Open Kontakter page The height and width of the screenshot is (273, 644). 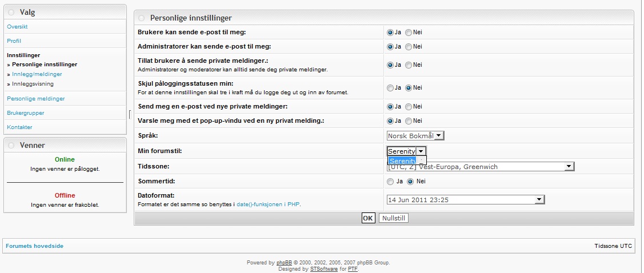pyautogui.click(x=19, y=127)
